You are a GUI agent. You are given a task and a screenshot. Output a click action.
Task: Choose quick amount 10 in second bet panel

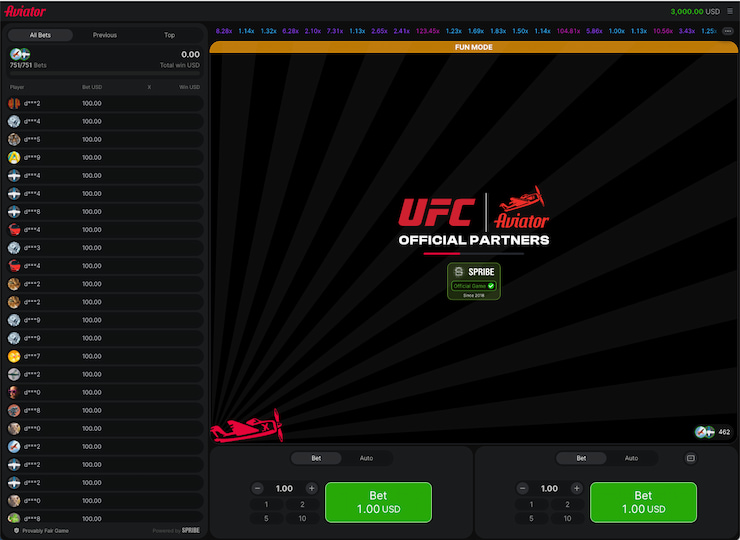pyautogui.click(x=567, y=518)
